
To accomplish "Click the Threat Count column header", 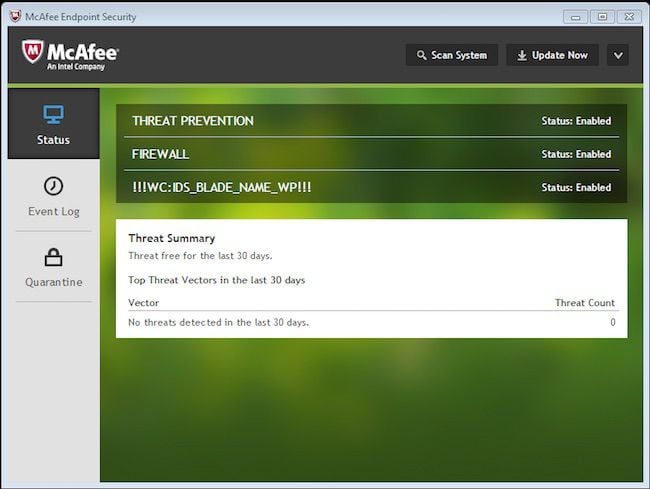I will (585, 303).
